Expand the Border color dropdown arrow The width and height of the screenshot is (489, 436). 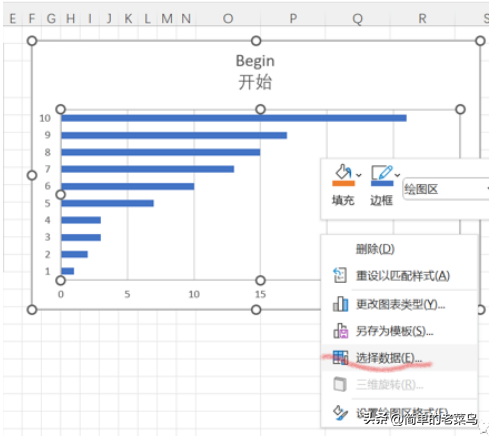[x=397, y=175]
